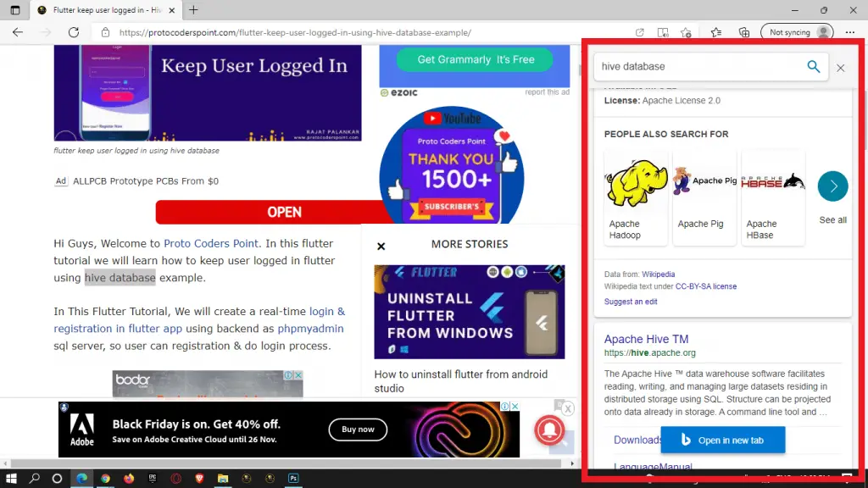Open the Not syncing profile button
The image size is (868, 488).
click(797, 32)
